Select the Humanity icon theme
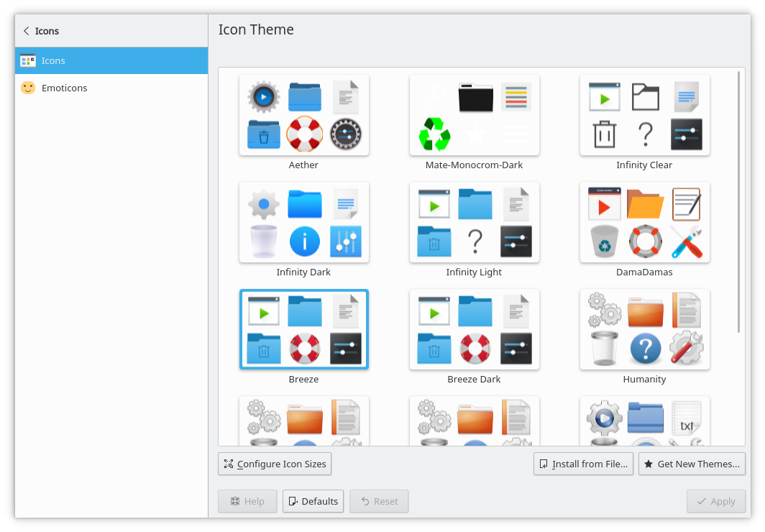This screenshot has width=765, height=532. click(x=644, y=329)
